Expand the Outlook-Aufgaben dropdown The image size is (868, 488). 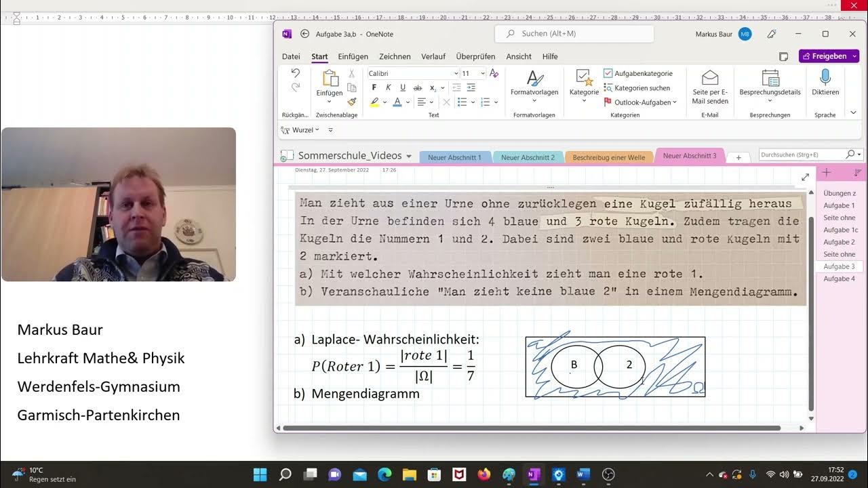(675, 102)
